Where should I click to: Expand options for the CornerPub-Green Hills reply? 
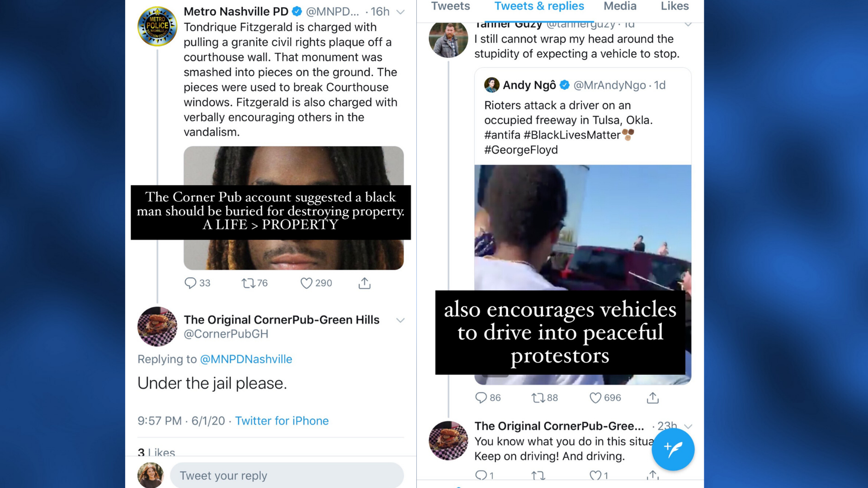point(400,320)
